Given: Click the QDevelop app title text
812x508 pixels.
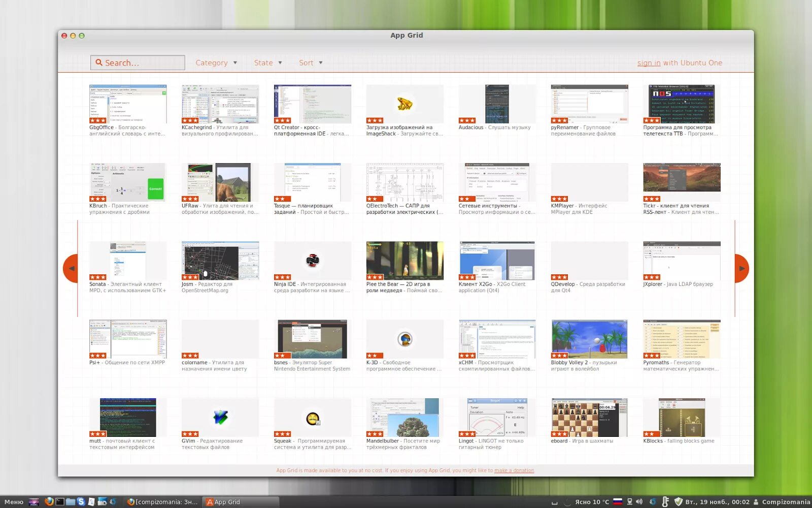Looking at the screenshot, I should pyautogui.click(x=563, y=284).
